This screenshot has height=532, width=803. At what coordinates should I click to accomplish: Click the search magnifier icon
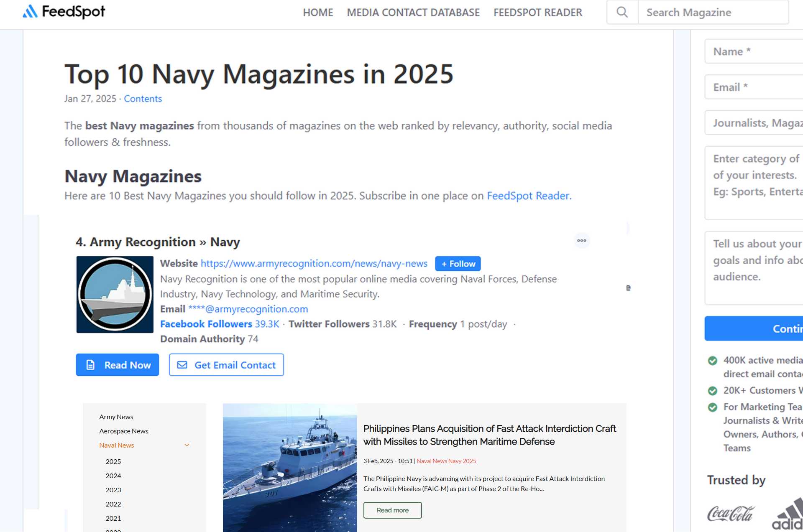click(622, 12)
